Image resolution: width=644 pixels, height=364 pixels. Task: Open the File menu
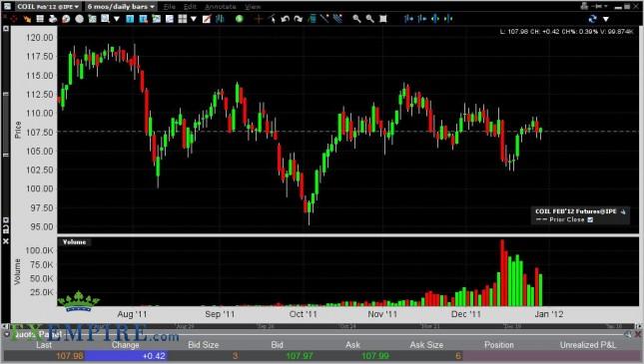tap(169, 7)
